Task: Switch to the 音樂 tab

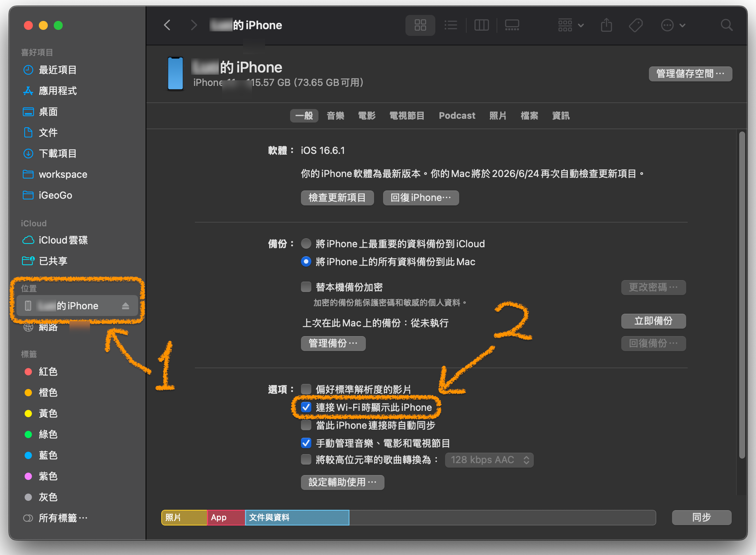Action: pos(335,116)
